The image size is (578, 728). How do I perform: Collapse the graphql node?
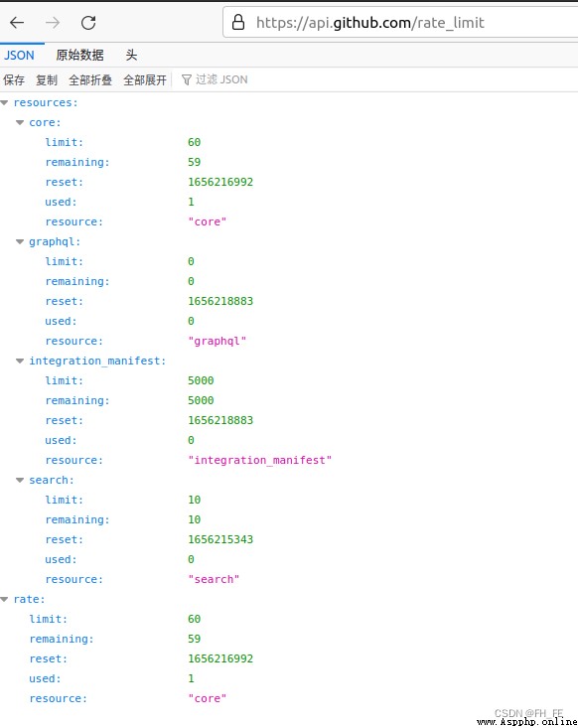coord(20,242)
